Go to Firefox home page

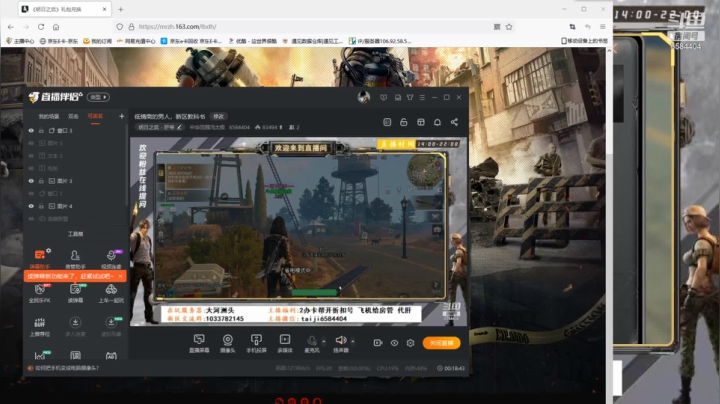(56, 27)
